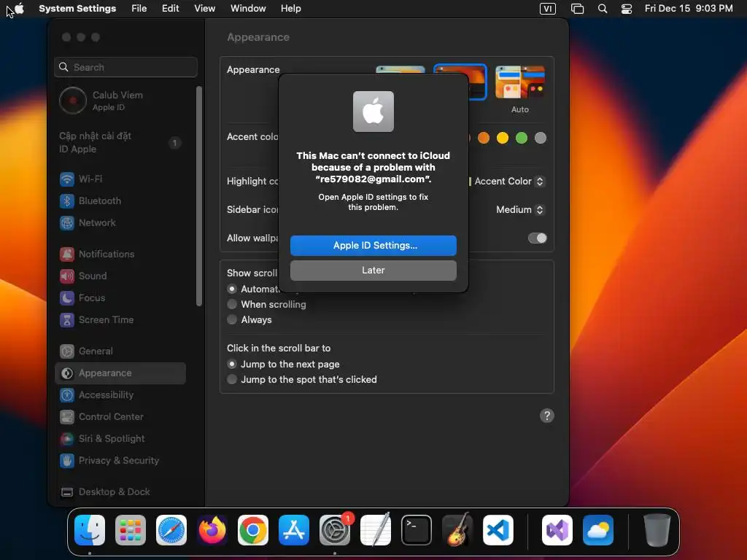Viewport: 747px width, 560px height.
Task: Select the Accessibility icon in sidebar
Action: pyautogui.click(x=67, y=395)
